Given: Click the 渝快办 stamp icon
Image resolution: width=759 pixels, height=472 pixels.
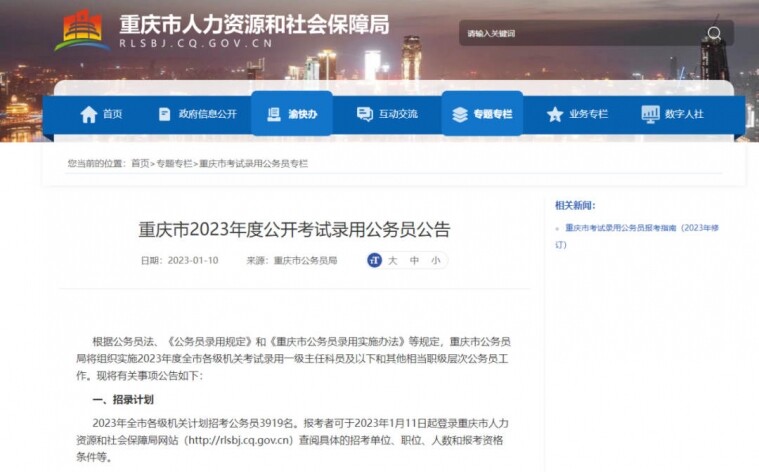Looking at the screenshot, I should coord(274,114).
